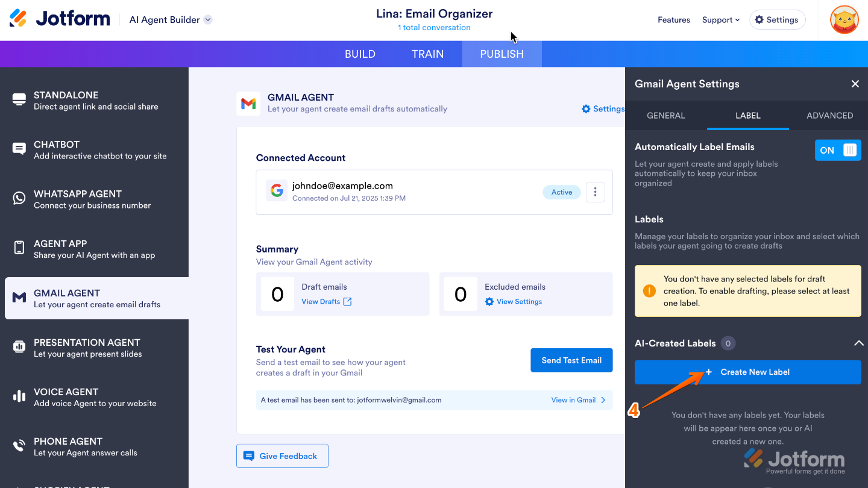
Task: Open the user avatar menu
Action: tap(844, 20)
